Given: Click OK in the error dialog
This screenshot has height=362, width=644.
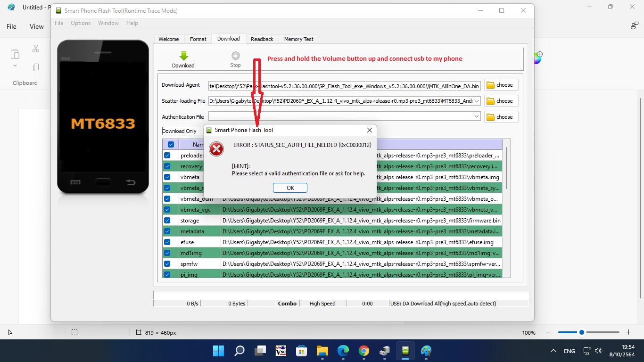Looking at the screenshot, I should (290, 188).
